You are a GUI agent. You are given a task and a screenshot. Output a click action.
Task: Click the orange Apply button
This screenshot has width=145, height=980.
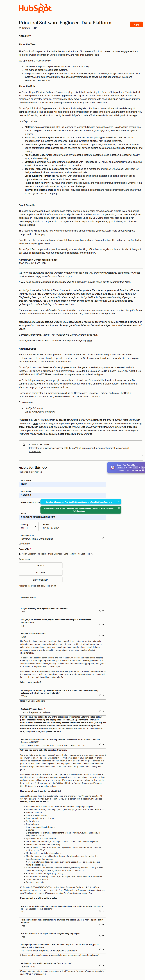pyautogui.click(x=136, y=24)
